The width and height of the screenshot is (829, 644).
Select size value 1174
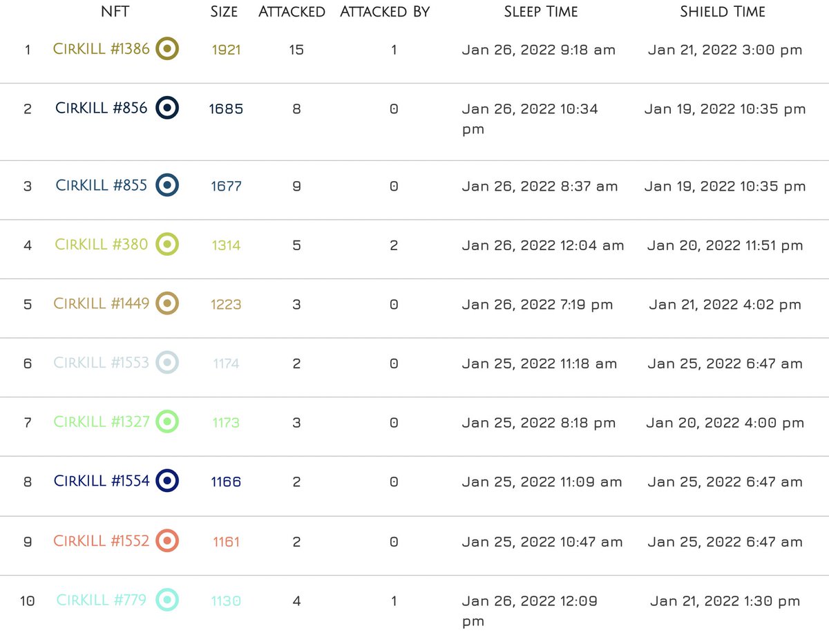click(x=226, y=364)
